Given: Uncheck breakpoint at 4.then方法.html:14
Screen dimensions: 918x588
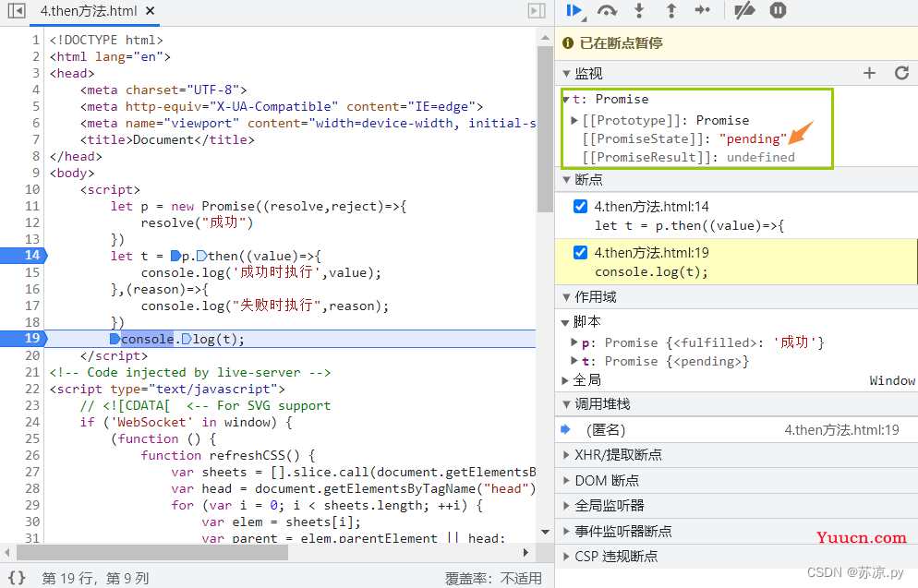Looking at the screenshot, I should [580, 206].
